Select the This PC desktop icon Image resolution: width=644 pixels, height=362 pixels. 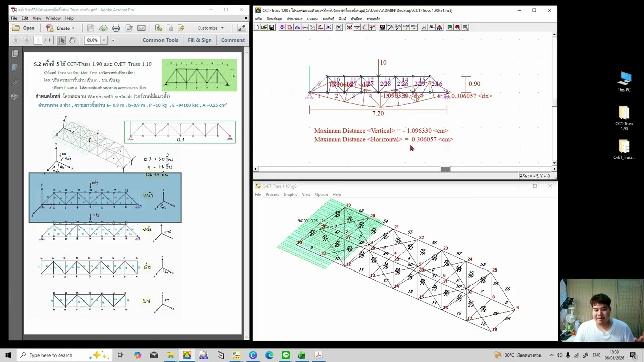pos(624,82)
